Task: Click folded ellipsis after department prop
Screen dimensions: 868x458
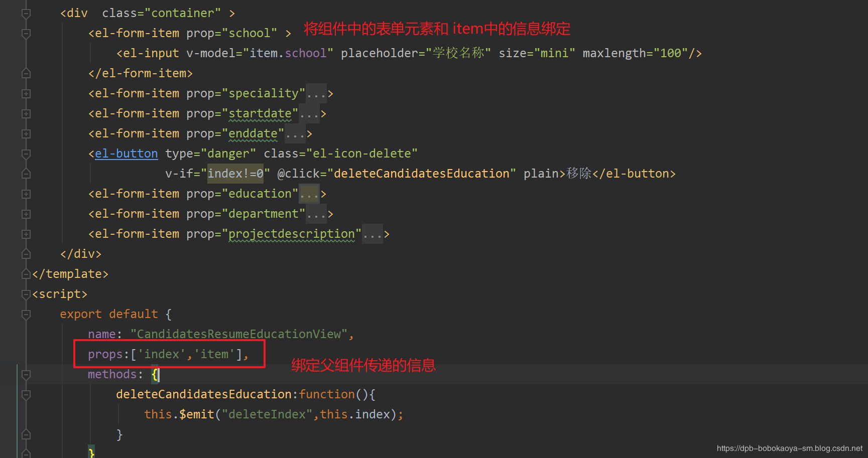Action: pyautogui.click(x=316, y=214)
